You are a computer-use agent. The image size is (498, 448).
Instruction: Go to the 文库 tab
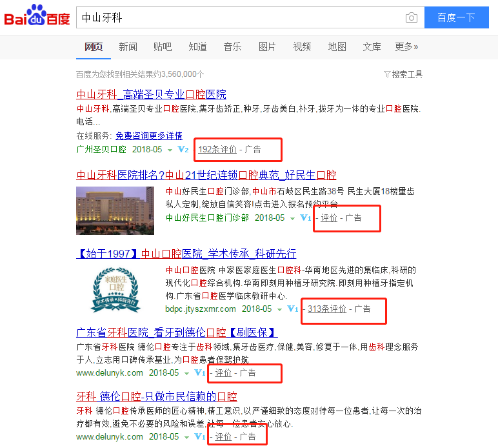pyautogui.click(x=372, y=46)
